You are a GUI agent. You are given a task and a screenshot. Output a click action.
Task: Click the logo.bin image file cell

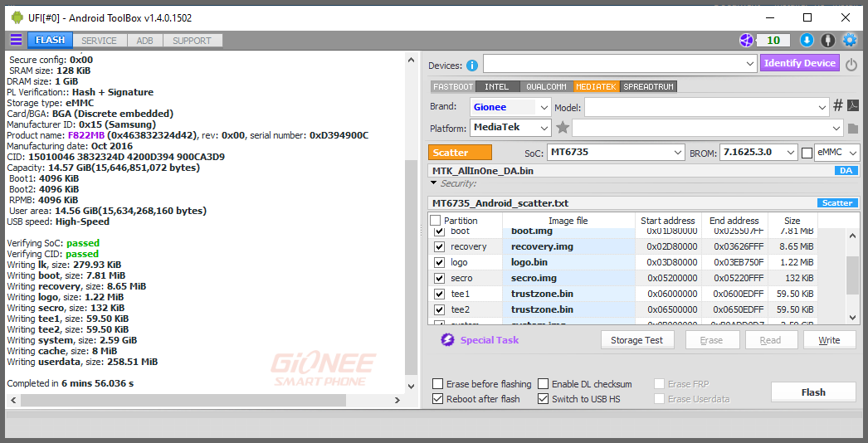pos(568,262)
